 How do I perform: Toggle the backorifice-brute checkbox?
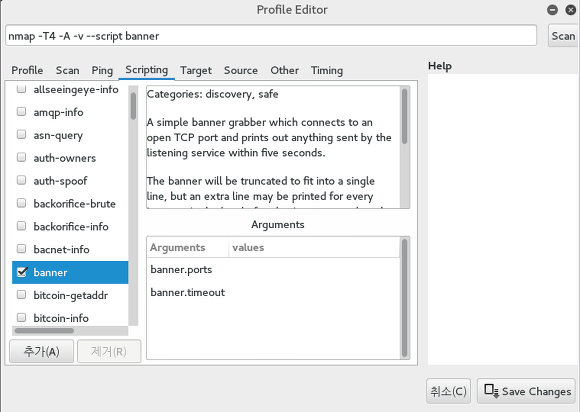click(21, 203)
